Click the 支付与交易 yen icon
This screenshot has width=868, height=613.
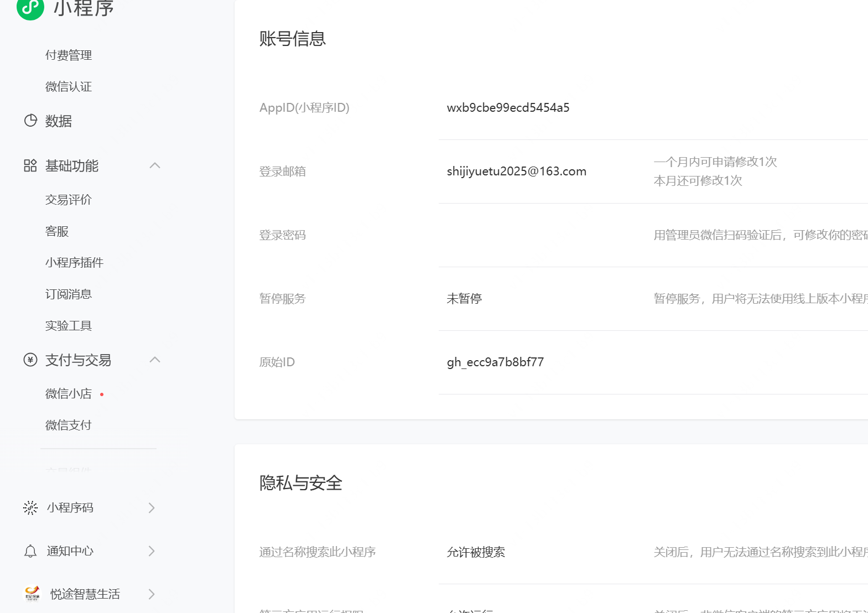click(x=30, y=360)
